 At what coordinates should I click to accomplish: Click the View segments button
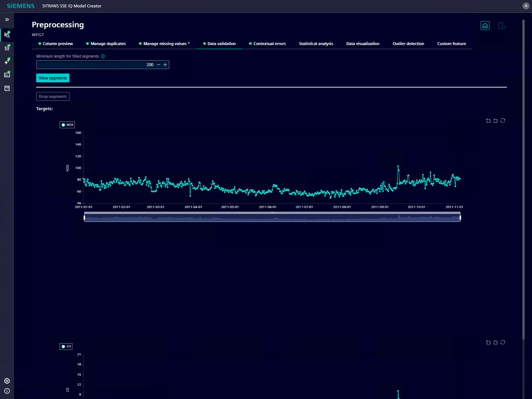pos(53,78)
